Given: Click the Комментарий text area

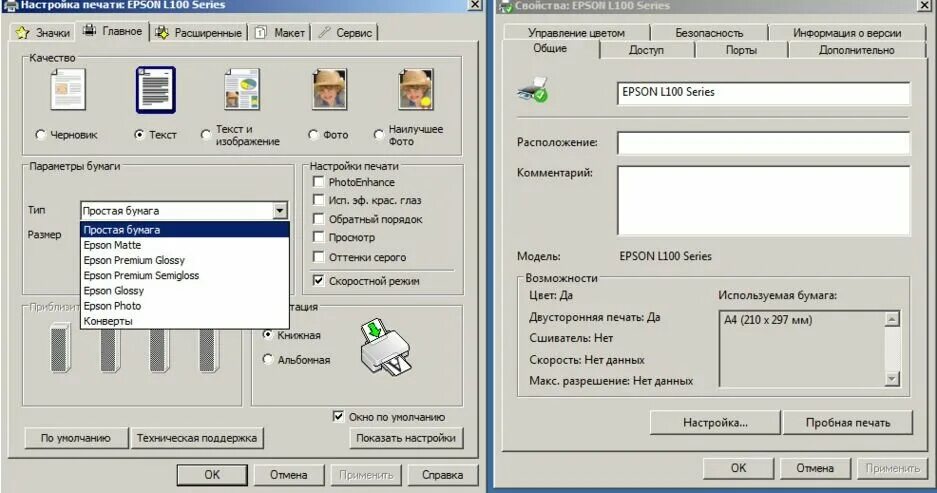Looking at the screenshot, I should (x=764, y=200).
